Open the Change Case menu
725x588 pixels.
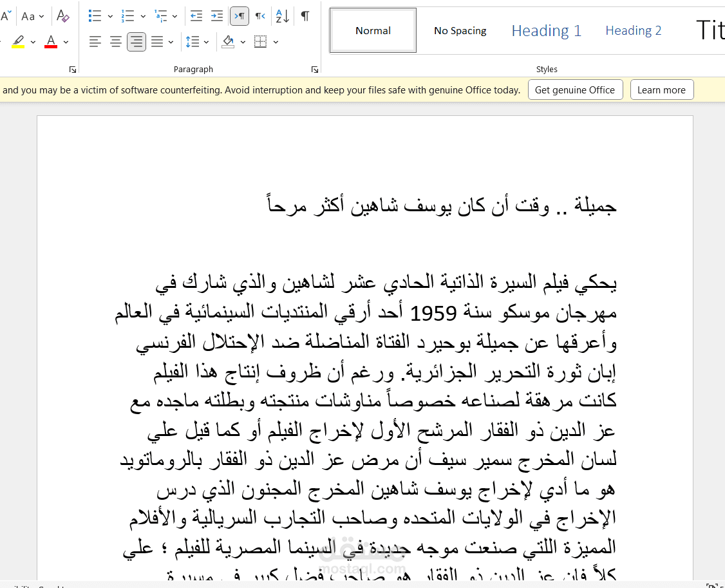(32, 17)
